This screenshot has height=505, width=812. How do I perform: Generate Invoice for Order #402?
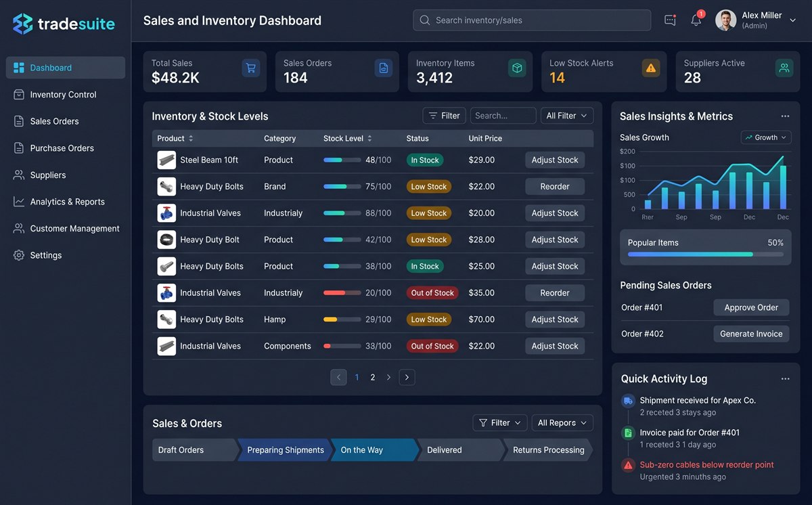pyautogui.click(x=751, y=334)
